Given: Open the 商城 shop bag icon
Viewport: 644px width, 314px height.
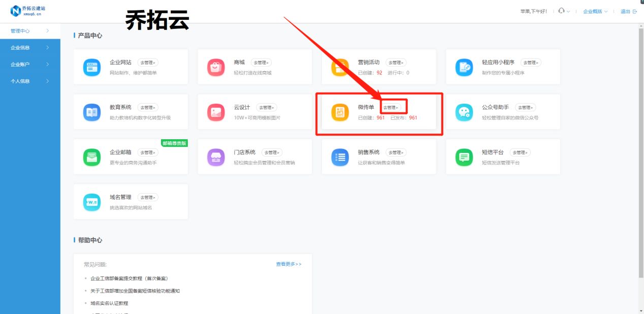Looking at the screenshot, I should (x=216, y=67).
